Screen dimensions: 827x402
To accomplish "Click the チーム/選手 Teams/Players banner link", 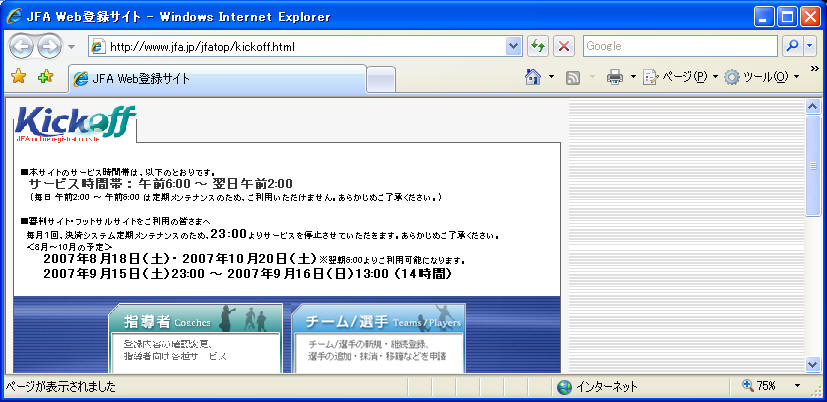I will 378,321.
